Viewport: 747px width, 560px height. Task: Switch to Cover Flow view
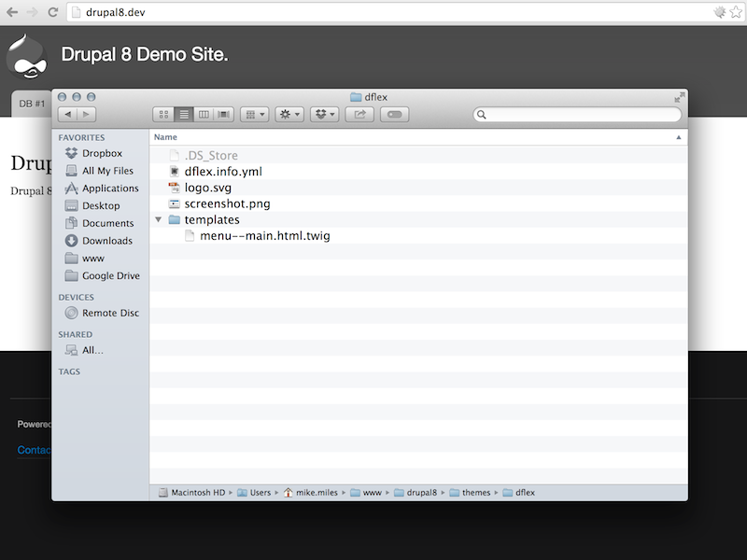(223, 114)
